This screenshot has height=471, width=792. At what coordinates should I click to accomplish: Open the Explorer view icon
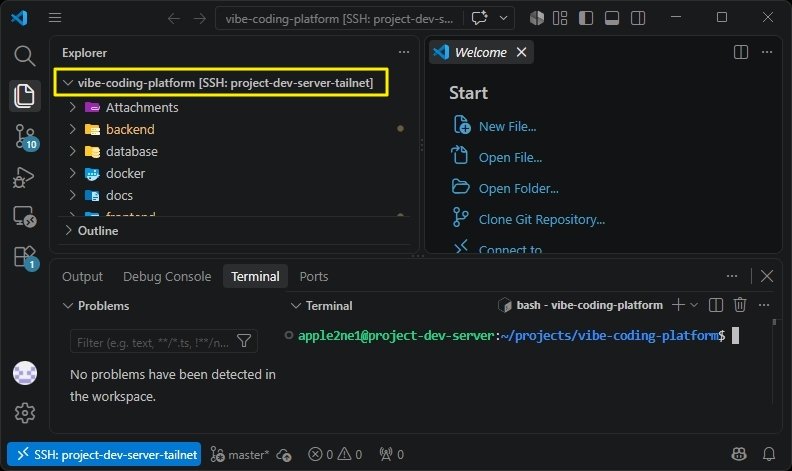click(24, 96)
